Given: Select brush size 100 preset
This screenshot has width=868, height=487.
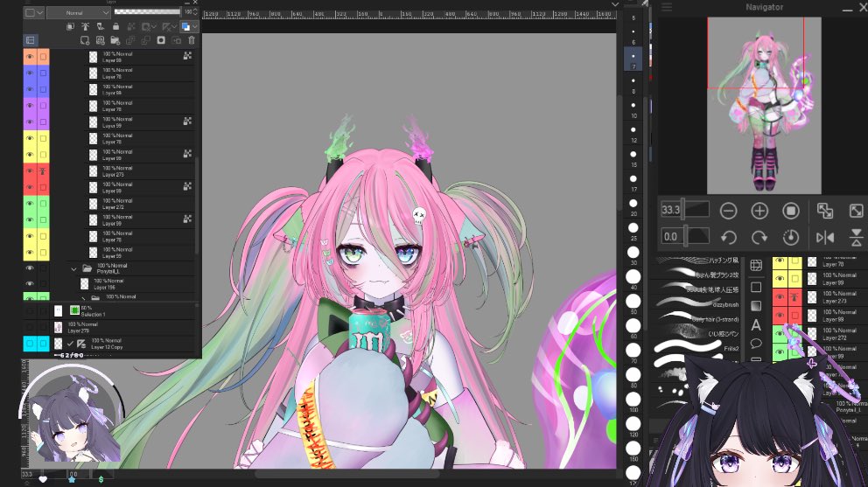Looking at the screenshot, I should pos(633,400).
